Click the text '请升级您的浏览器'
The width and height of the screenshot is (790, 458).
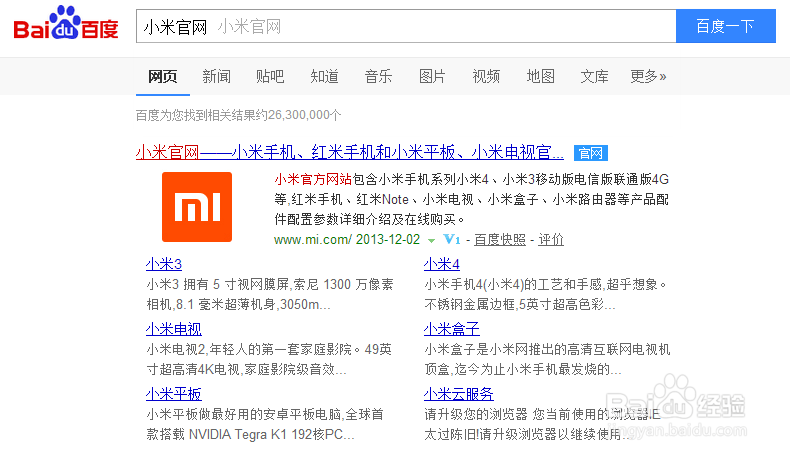click(476, 415)
